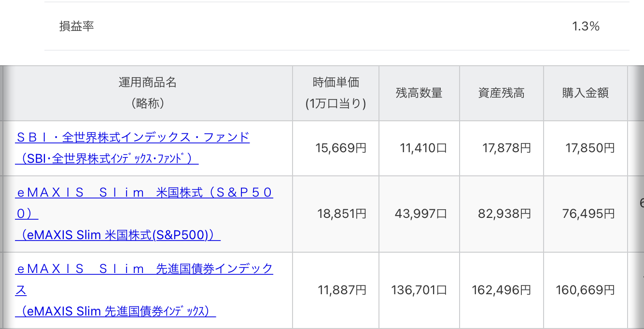Select the 82,938円 asset balance cell
Image resolution: width=644 pixels, height=329 pixels.
[x=502, y=214]
